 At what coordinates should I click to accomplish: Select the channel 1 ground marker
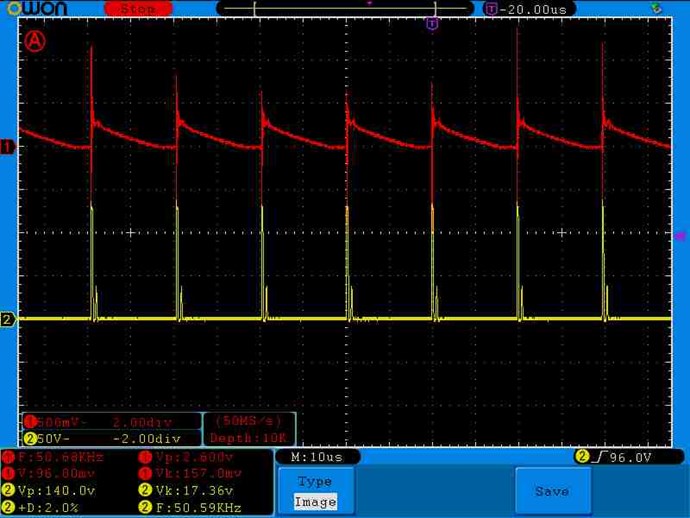pos(7,147)
